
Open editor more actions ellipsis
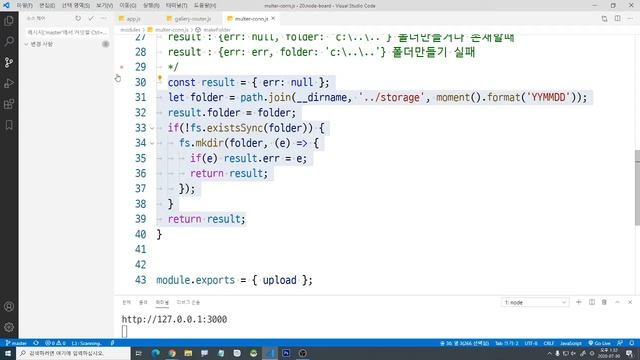click(x=630, y=18)
